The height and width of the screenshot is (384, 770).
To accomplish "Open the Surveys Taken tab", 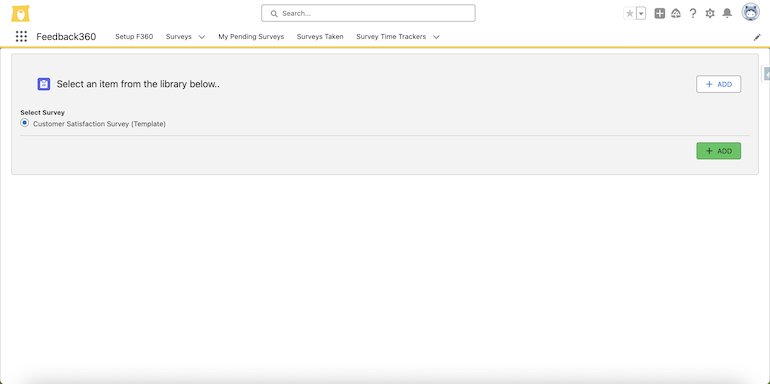I will pos(320,36).
